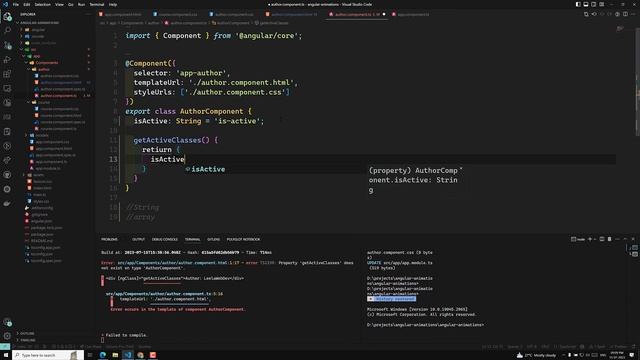
Task: Click the split editor right icon
Action: point(625,14)
